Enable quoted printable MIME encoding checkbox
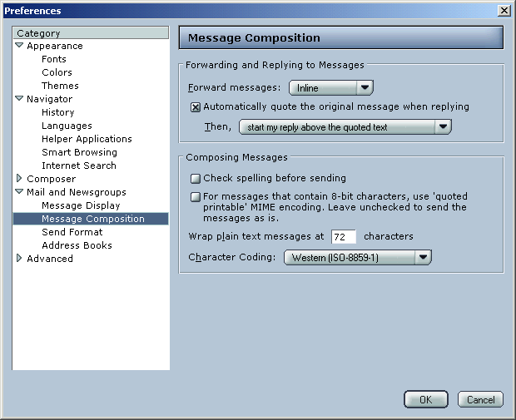 click(x=196, y=197)
